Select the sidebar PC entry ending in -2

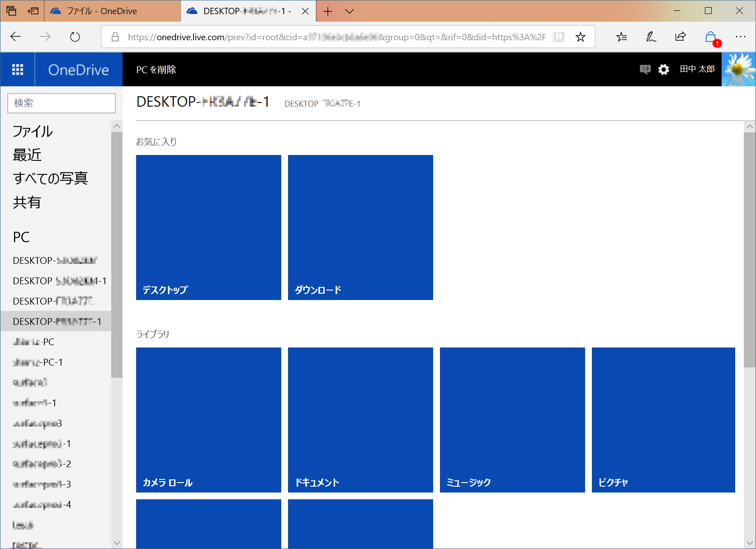coord(56,464)
